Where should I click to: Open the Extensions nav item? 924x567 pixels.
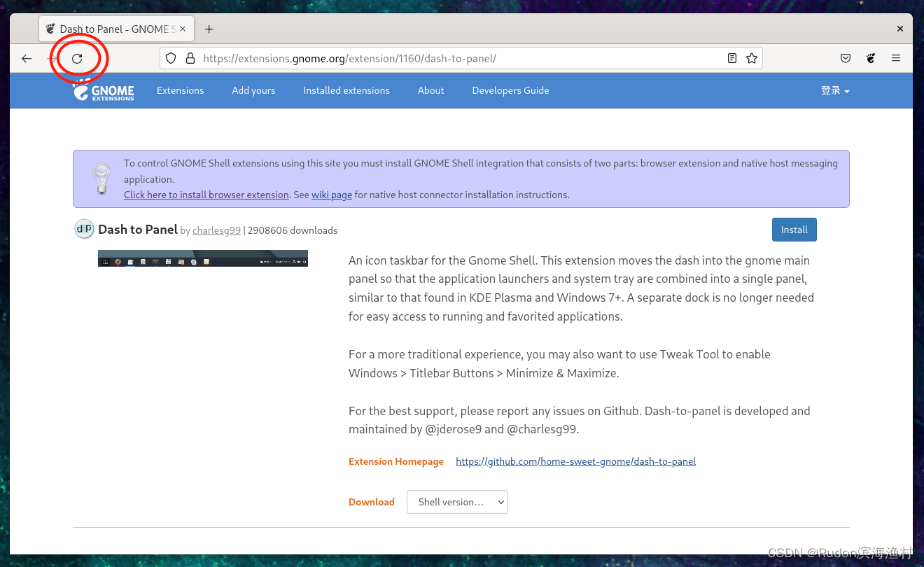[x=180, y=90]
